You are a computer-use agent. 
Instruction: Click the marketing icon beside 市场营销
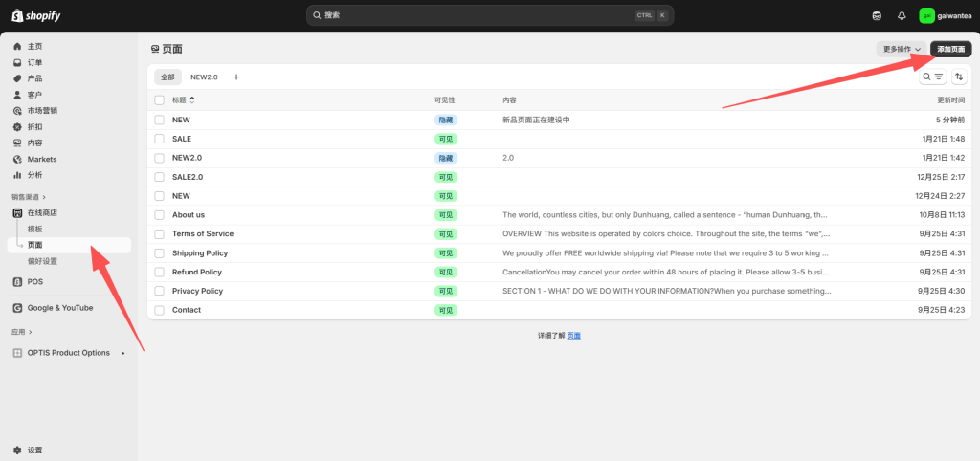pos(17,111)
